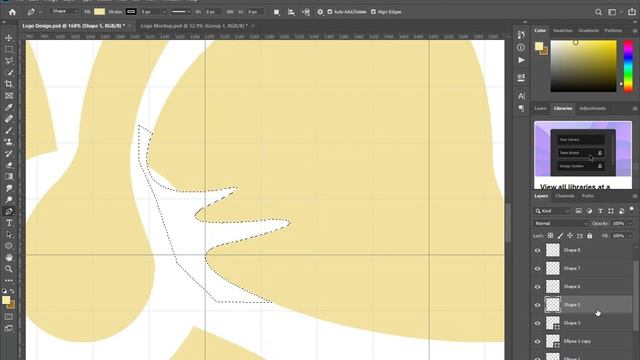Open the Layers panel menu

[635, 196]
